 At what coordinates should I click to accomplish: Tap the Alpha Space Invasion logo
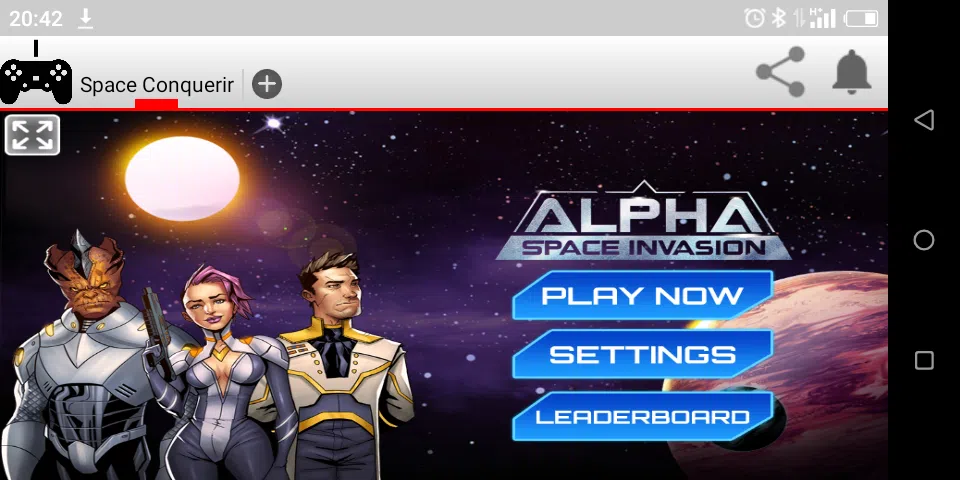pos(643,221)
